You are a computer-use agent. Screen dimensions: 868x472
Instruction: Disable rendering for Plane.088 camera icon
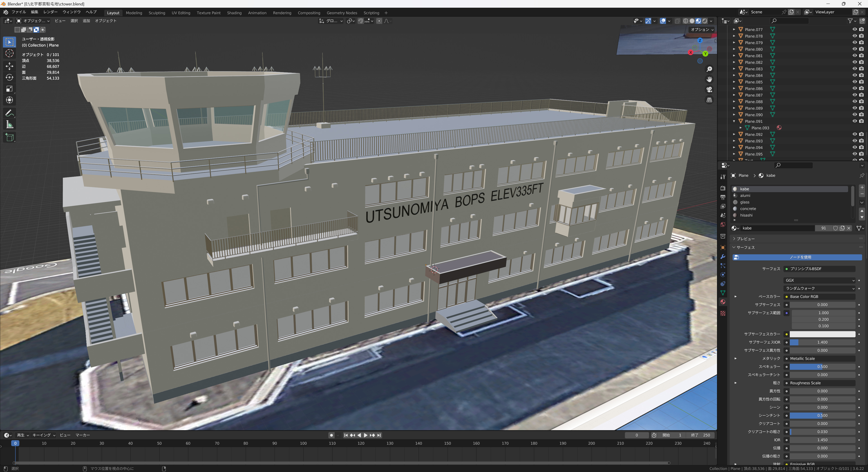click(861, 102)
